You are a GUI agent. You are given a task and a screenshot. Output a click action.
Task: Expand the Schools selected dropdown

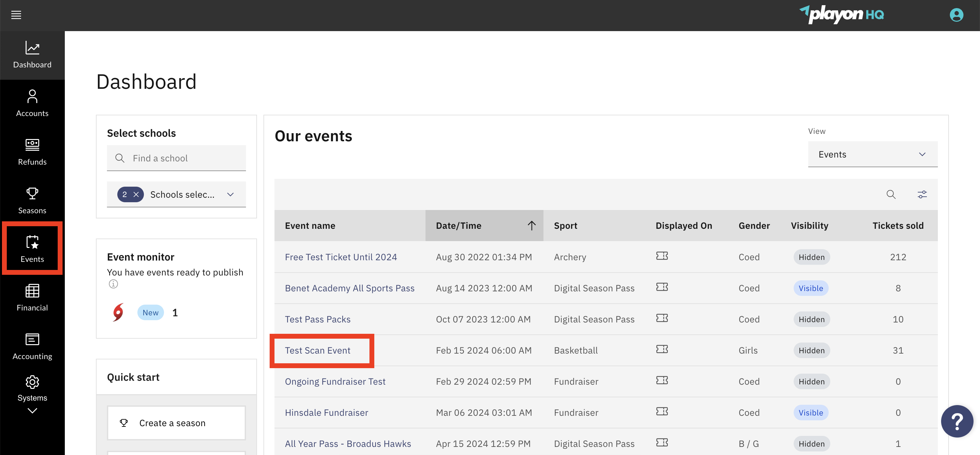(x=230, y=194)
